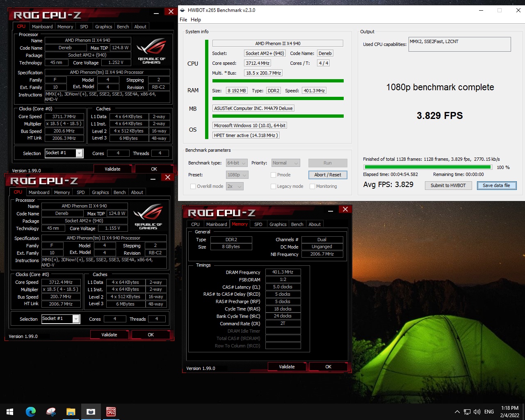Launch Microsoft Edge from the taskbar

31,412
